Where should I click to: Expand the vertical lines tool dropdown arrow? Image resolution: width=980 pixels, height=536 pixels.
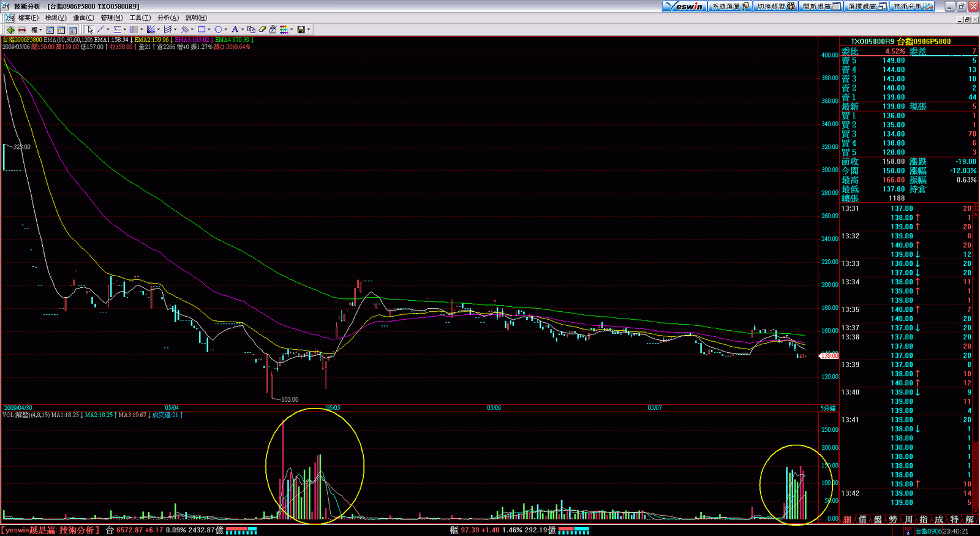(141, 29)
